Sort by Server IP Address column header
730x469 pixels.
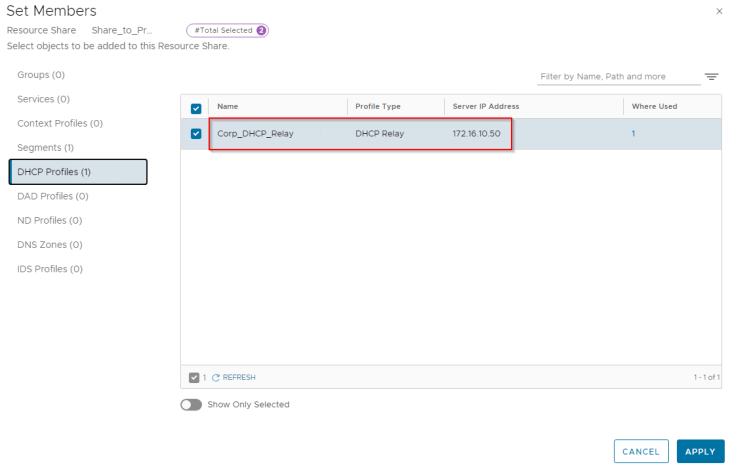tap(486, 107)
